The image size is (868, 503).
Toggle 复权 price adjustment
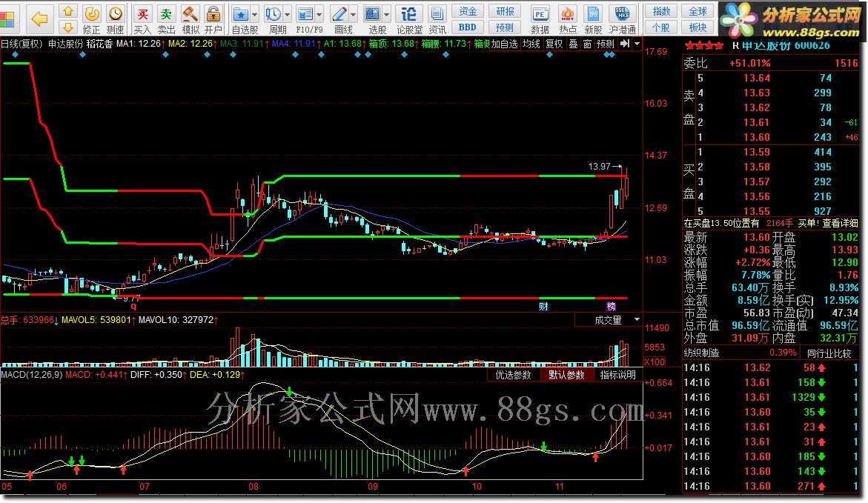(x=554, y=44)
